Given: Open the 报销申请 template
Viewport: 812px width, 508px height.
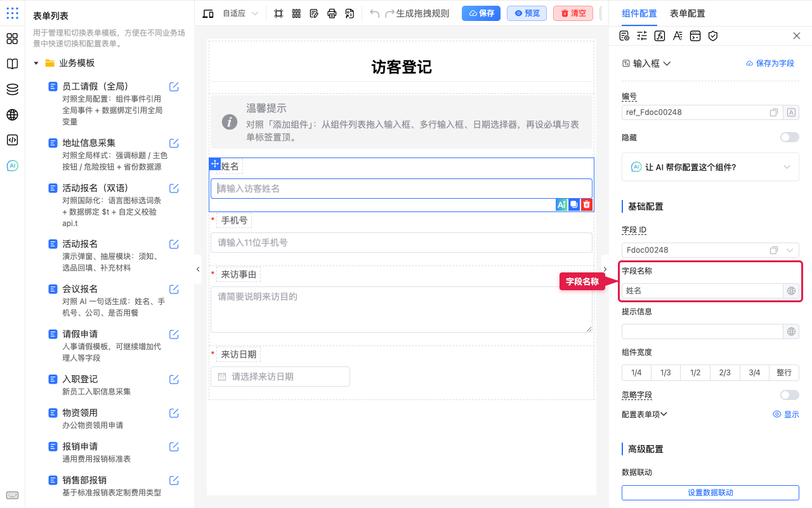Looking at the screenshot, I should coord(80,446).
